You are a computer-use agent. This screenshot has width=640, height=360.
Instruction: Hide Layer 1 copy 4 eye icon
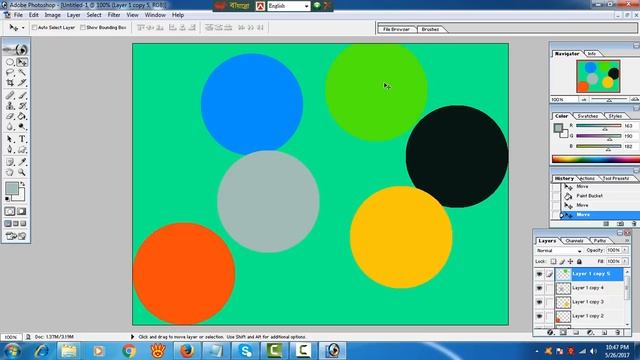tap(539, 288)
